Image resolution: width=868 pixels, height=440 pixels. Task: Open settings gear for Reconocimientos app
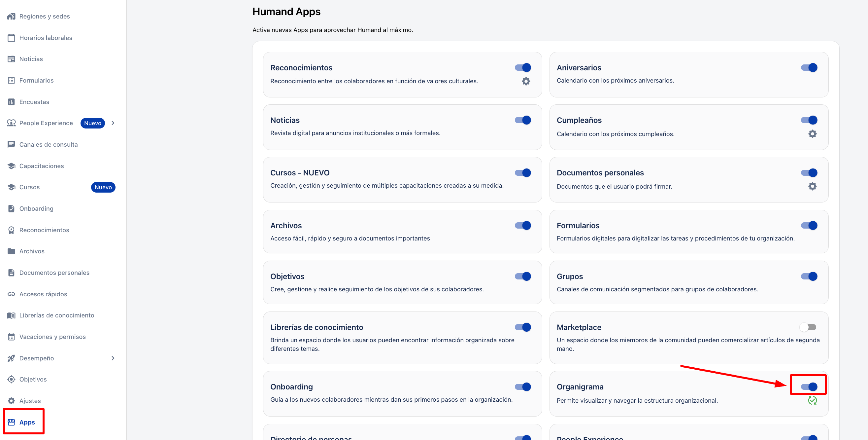point(526,81)
